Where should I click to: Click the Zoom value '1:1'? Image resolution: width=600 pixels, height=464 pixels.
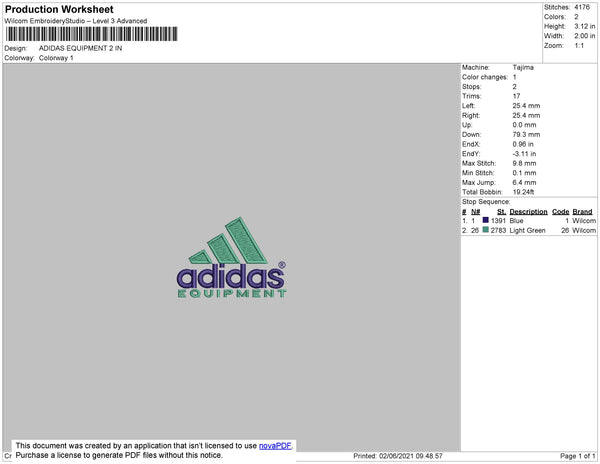(x=579, y=46)
